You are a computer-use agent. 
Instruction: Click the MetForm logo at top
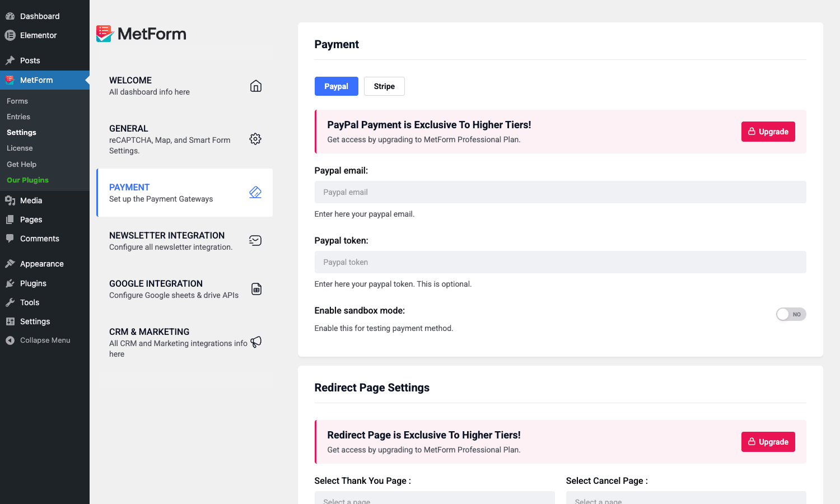click(x=141, y=34)
